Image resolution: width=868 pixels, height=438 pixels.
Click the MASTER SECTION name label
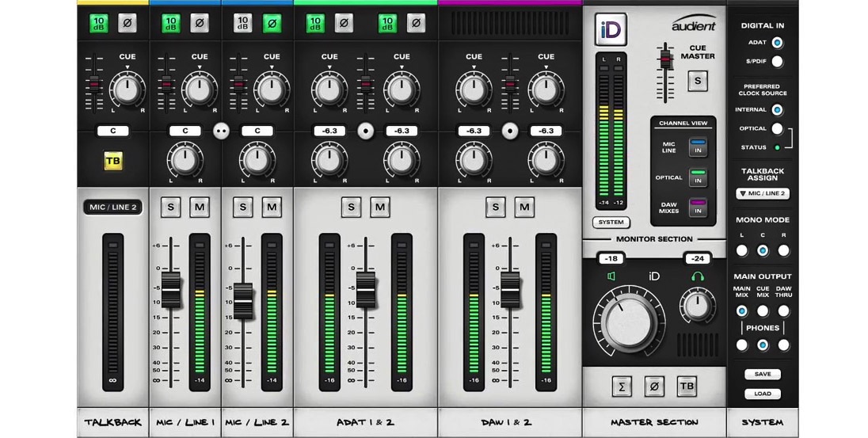tap(654, 422)
